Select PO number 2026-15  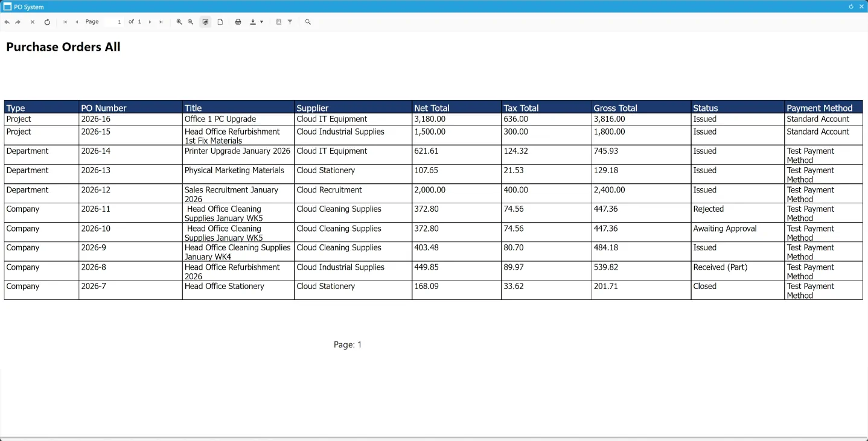96,132
